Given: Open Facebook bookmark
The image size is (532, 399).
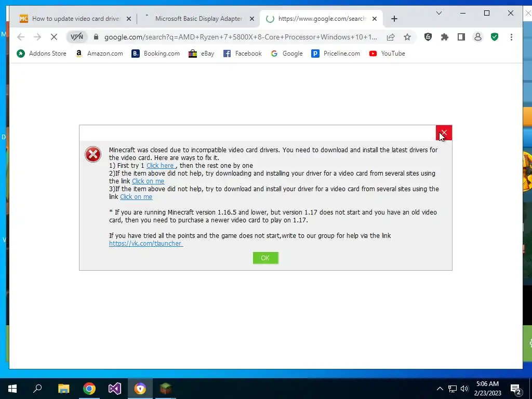Looking at the screenshot, I should tap(242, 54).
